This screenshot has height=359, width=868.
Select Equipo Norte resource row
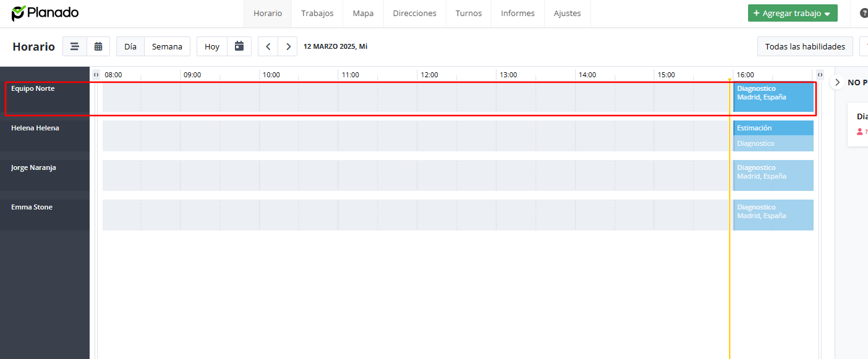click(45, 96)
